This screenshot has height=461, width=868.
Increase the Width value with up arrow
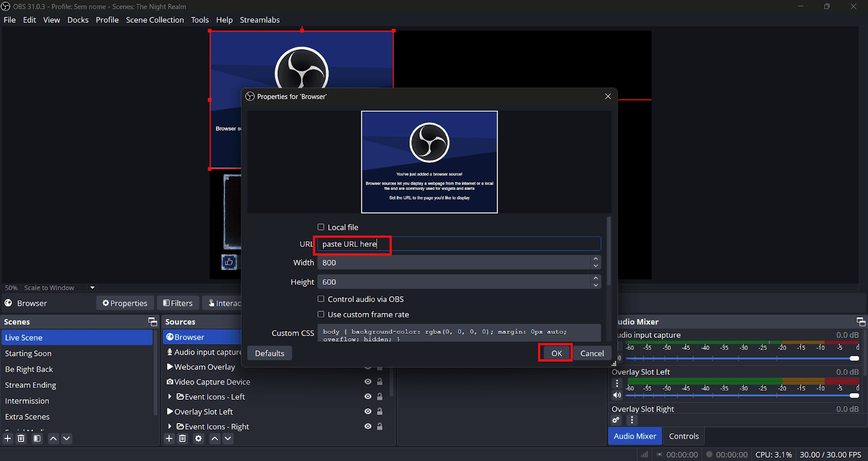(596, 259)
